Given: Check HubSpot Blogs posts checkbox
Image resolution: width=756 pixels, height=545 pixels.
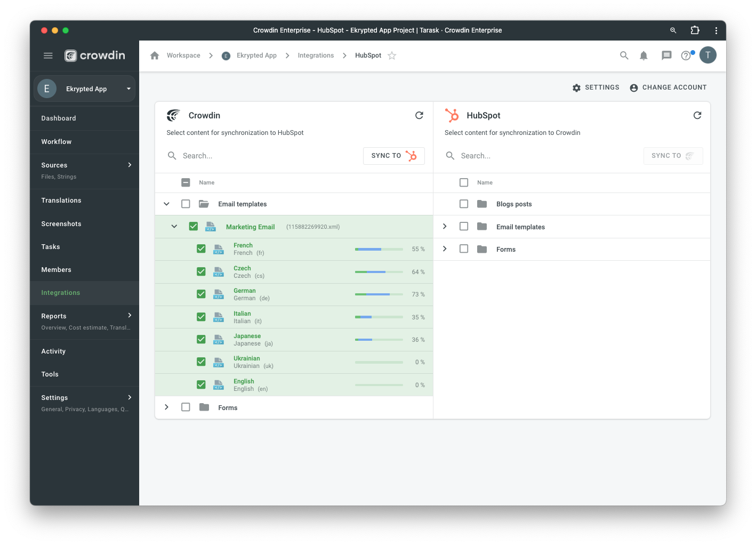Looking at the screenshot, I should (x=464, y=204).
